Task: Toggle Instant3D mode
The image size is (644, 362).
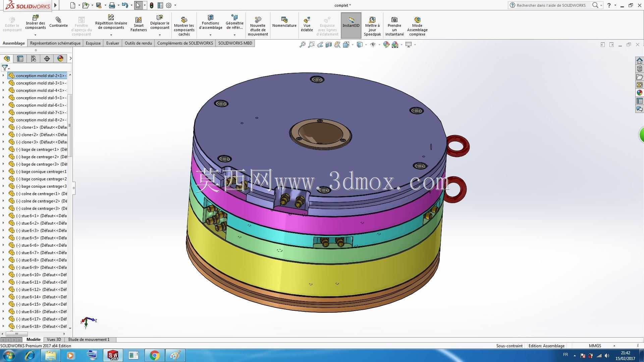Action: tap(351, 25)
